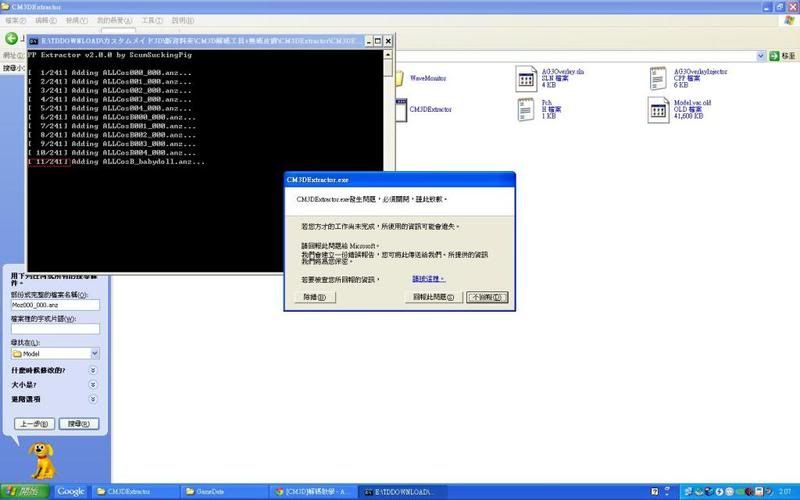800x500 pixels.
Task: Open the address bar dropdown arrow
Action: [761, 56]
